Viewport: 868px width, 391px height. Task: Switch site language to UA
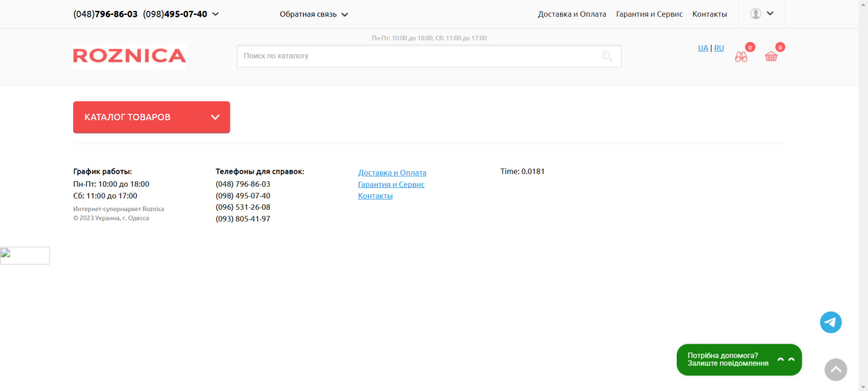(703, 48)
